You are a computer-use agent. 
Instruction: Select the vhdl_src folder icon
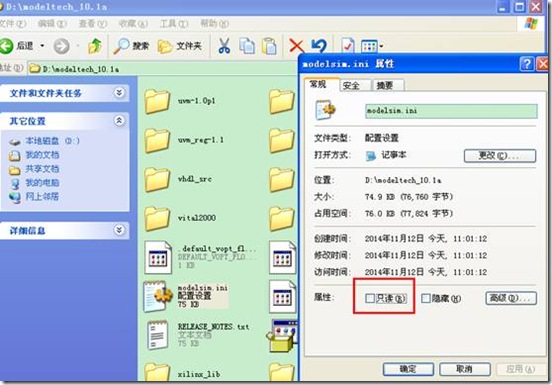157,179
